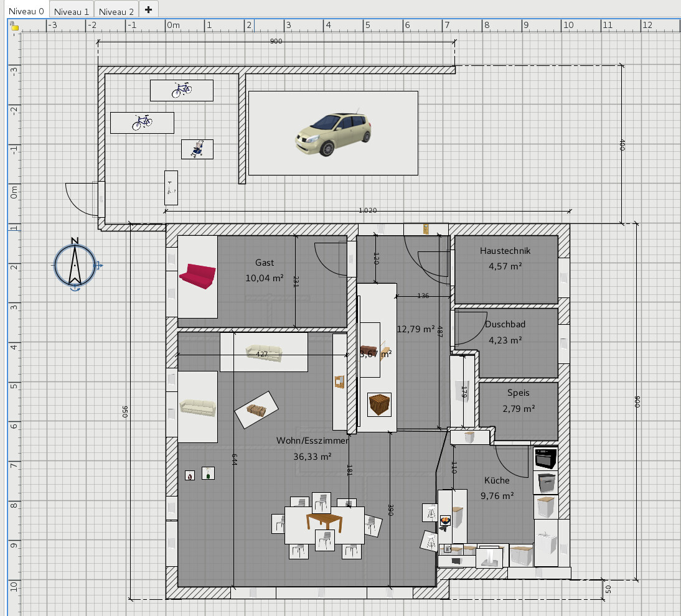Select the compass rose on the plan

click(75, 265)
